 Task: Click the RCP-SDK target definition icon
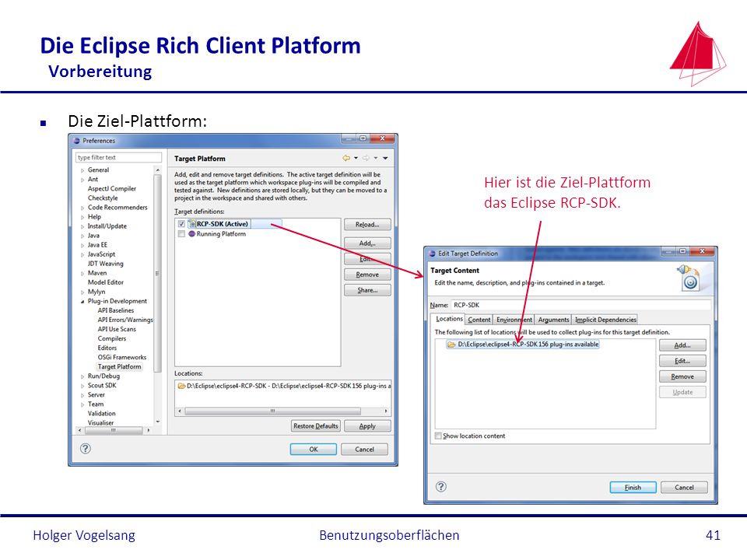pos(191,224)
